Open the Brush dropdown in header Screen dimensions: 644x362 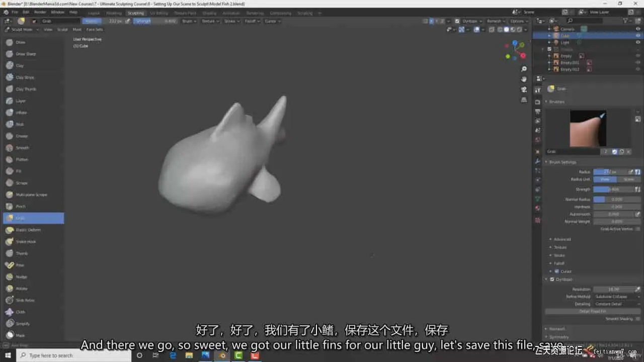tap(189, 21)
